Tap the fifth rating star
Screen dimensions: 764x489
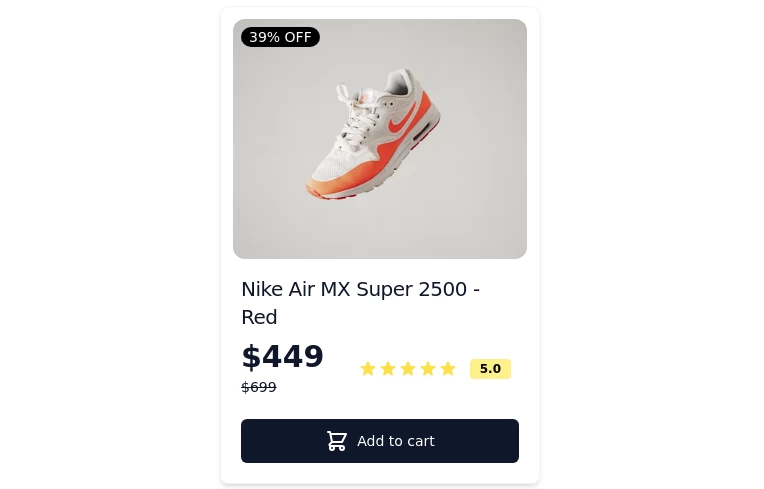(x=448, y=369)
